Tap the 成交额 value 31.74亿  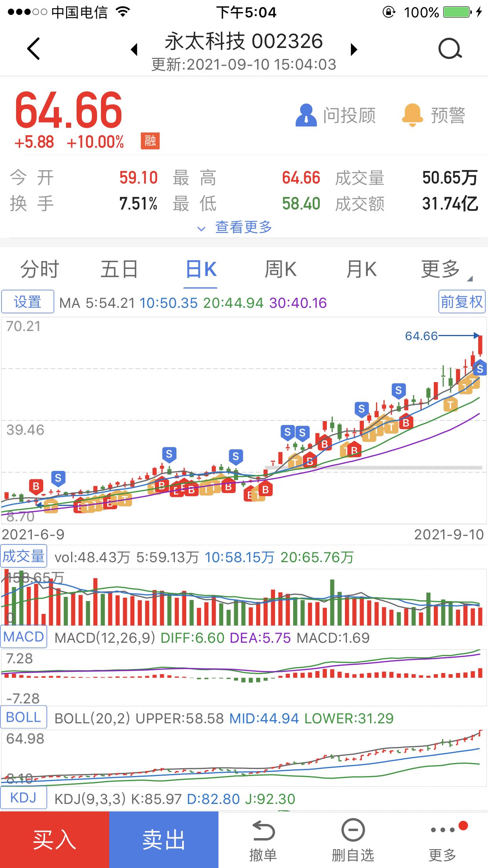450,204
